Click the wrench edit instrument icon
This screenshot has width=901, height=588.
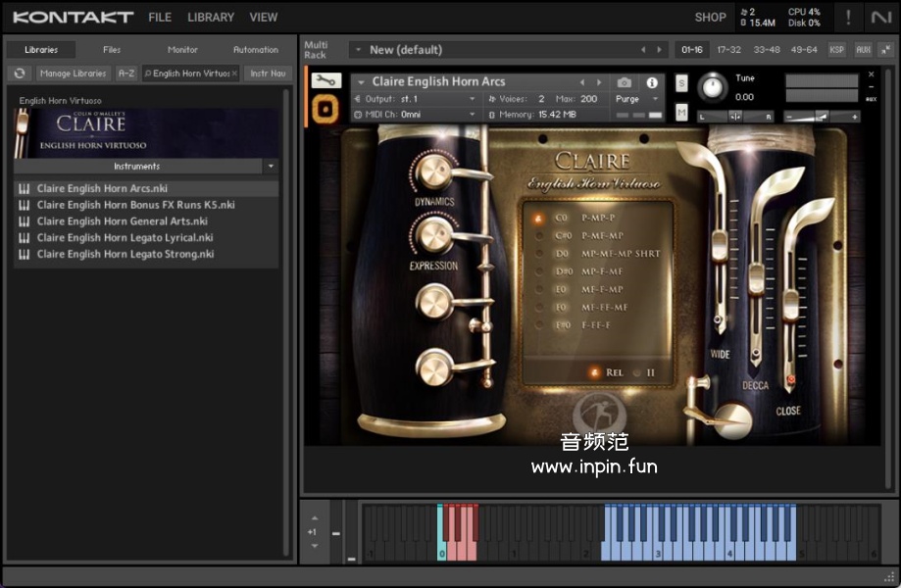325,81
